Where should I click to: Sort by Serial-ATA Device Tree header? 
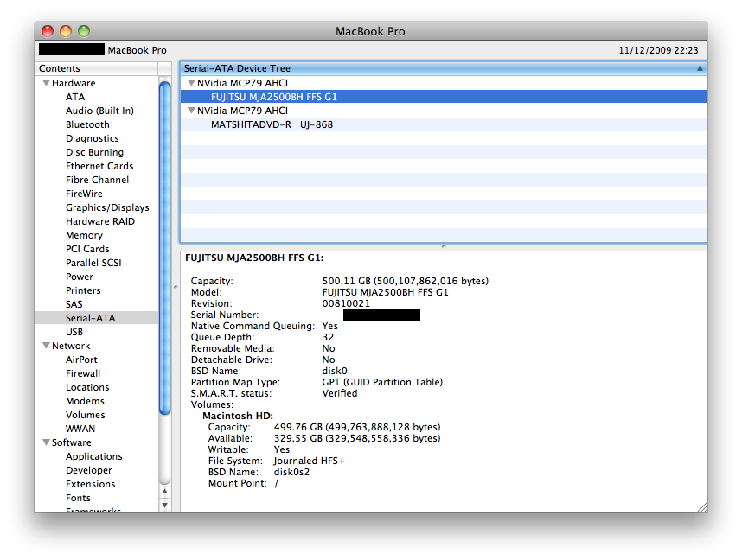[444, 68]
